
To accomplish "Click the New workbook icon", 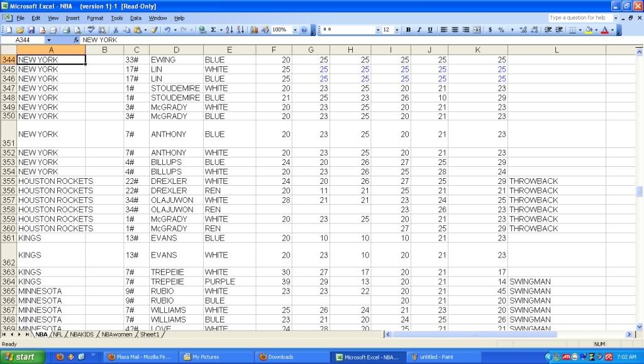I will [9, 30].
